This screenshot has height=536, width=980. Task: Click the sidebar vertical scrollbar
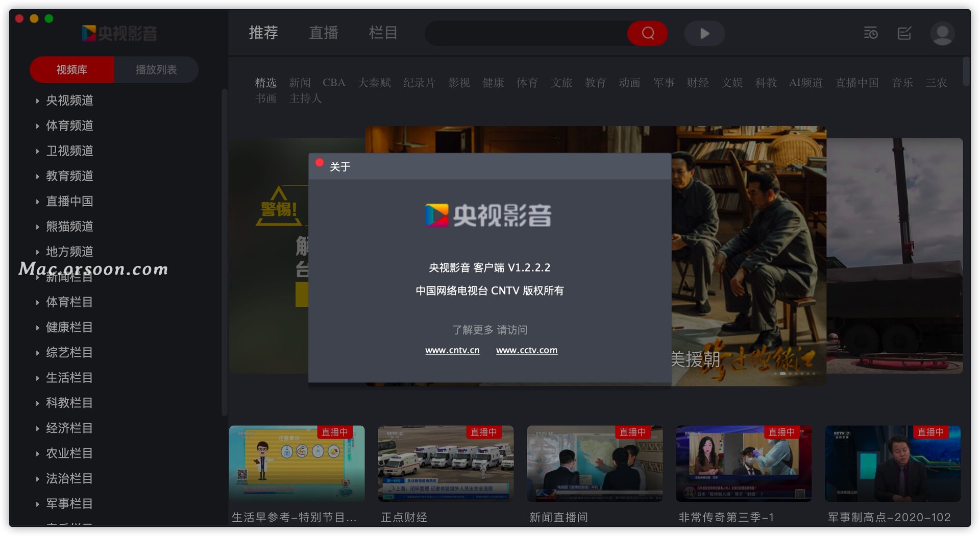tap(224, 252)
